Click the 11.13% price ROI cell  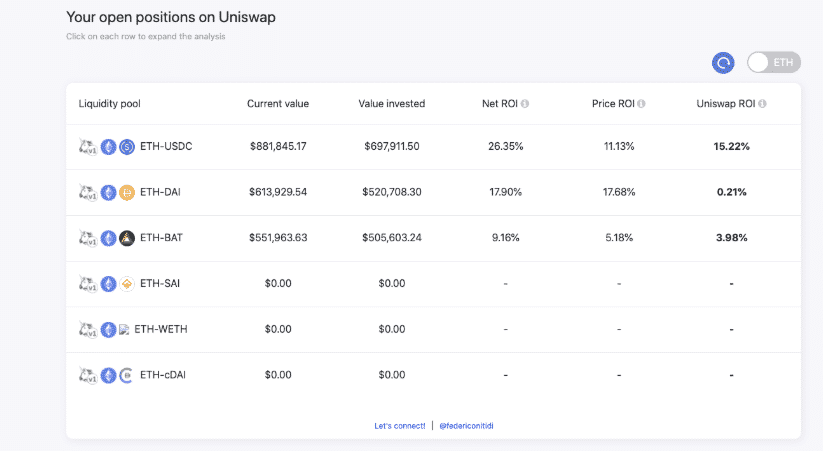619,146
